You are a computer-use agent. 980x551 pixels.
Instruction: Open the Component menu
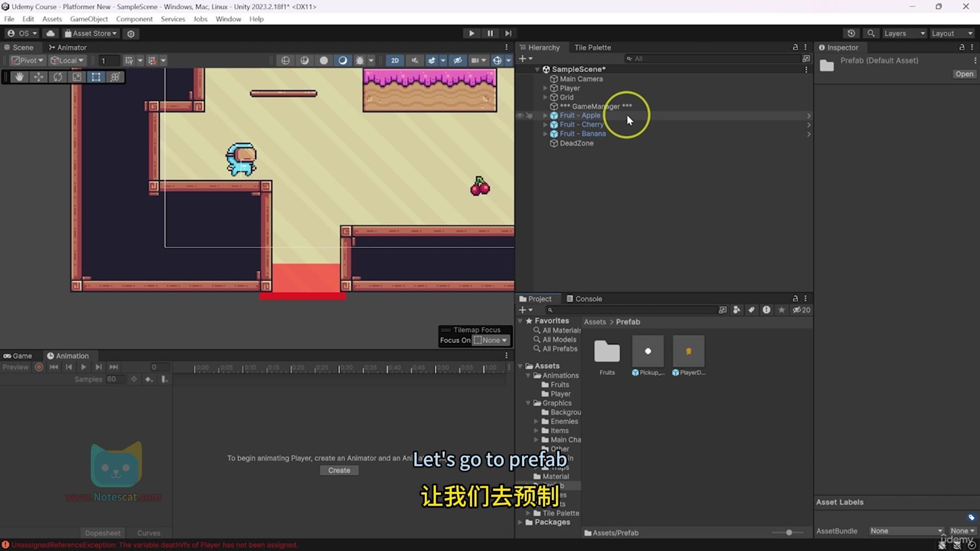[x=134, y=19]
